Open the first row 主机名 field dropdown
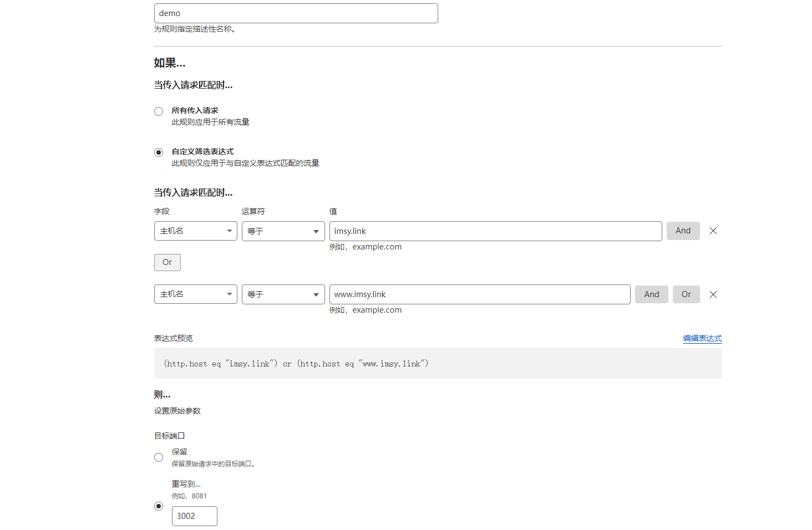This screenshot has width=812, height=530. coord(195,231)
